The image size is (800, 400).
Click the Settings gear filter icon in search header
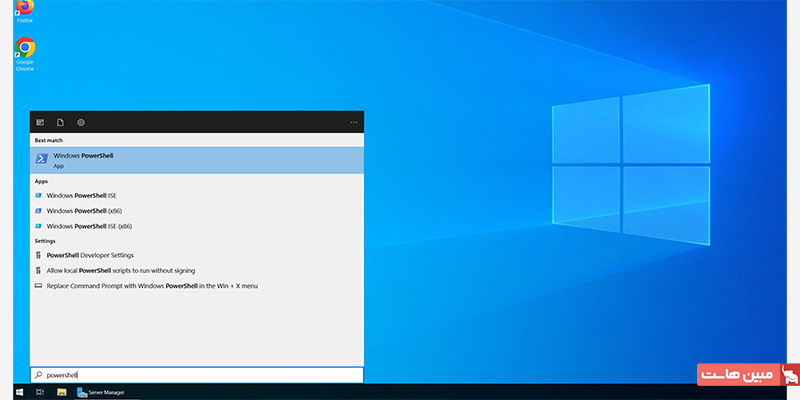coord(81,122)
